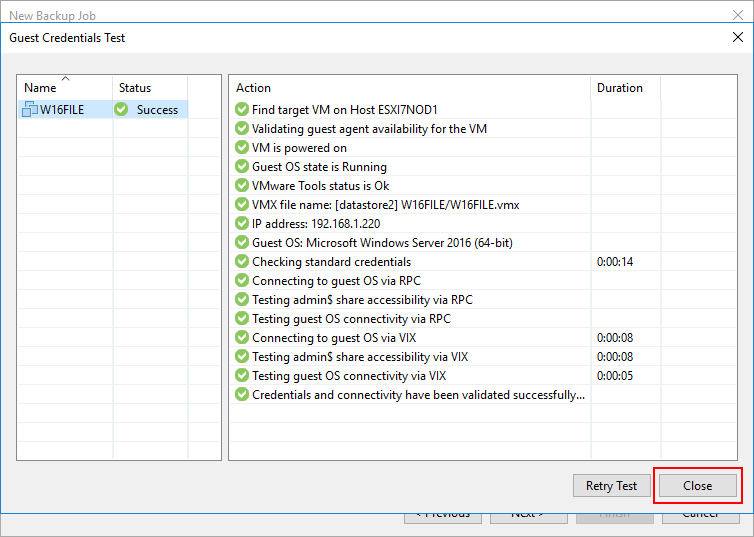Image resolution: width=754 pixels, height=537 pixels.
Task: Select the Guest OS state is Running row
Action: 319,167
